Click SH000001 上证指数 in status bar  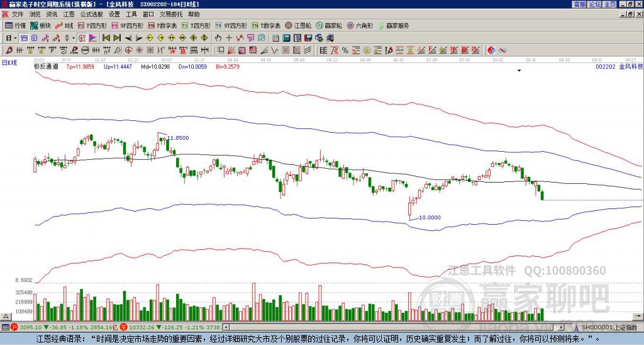(x=610, y=327)
